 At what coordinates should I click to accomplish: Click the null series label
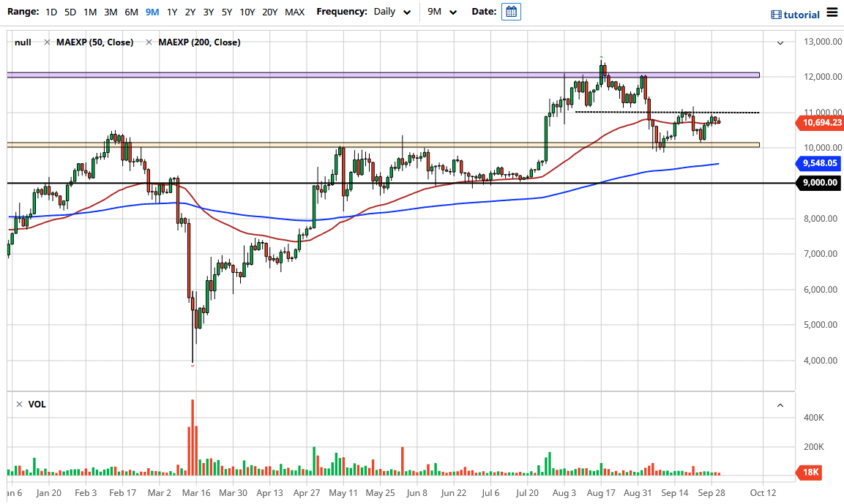click(23, 42)
